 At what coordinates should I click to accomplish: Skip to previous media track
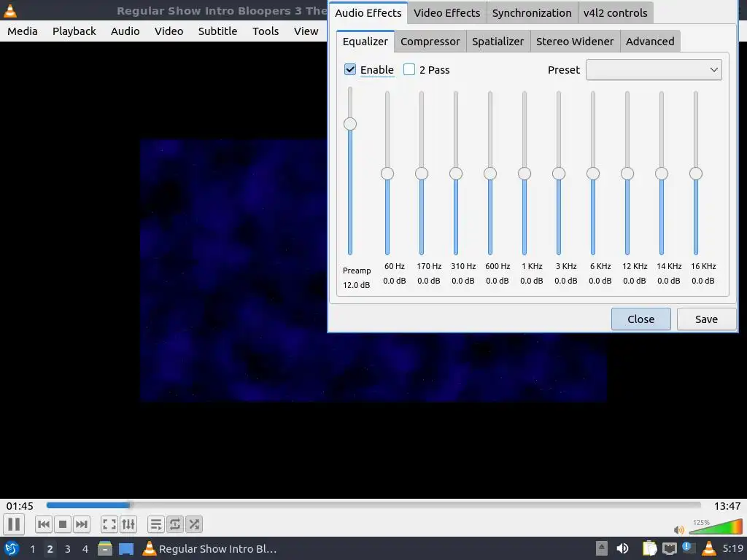coord(43,524)
